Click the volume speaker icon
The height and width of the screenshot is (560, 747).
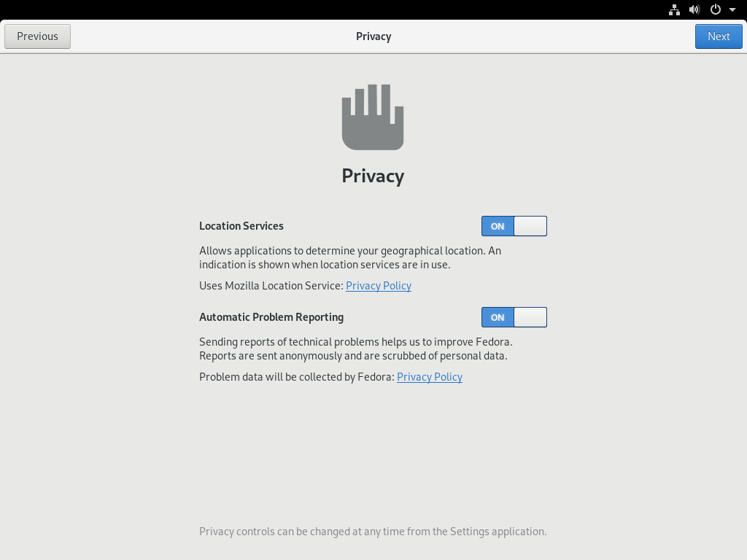point(694,9)
